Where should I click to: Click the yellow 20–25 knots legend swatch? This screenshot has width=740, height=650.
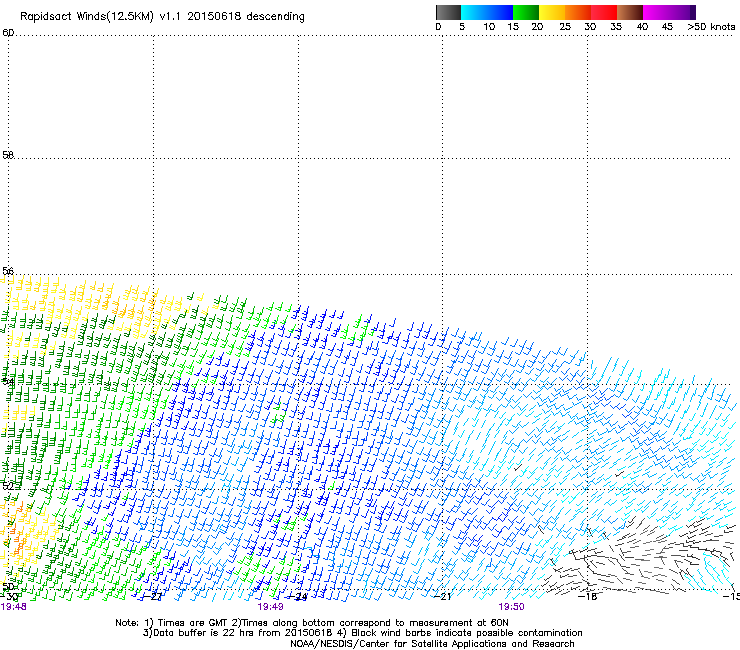click(552, 12)
